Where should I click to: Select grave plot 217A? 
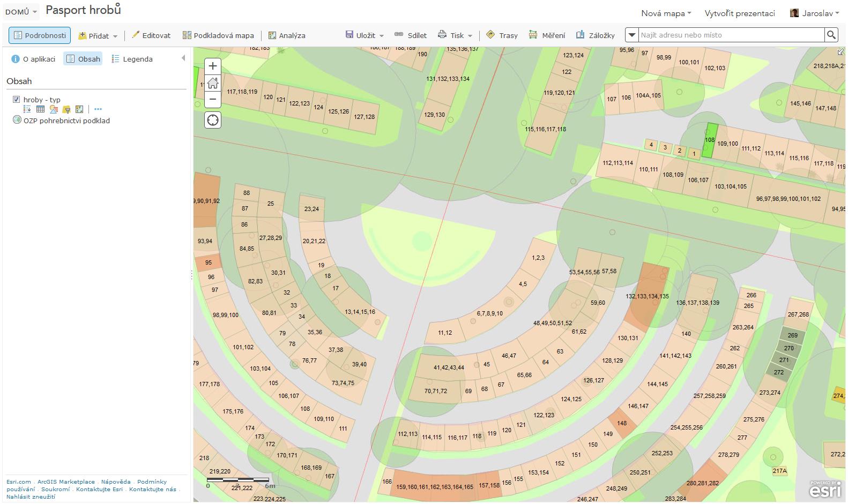click(780, 471)
